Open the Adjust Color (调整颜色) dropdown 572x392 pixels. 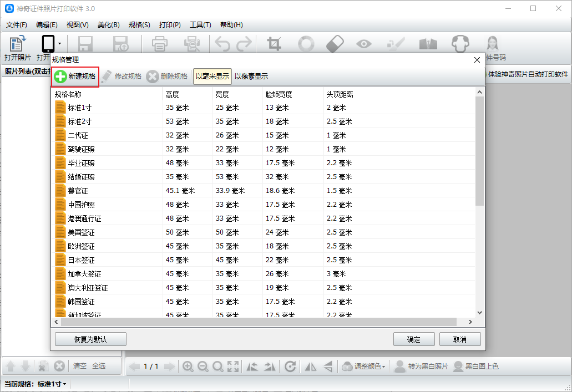[x=363, y=366]
